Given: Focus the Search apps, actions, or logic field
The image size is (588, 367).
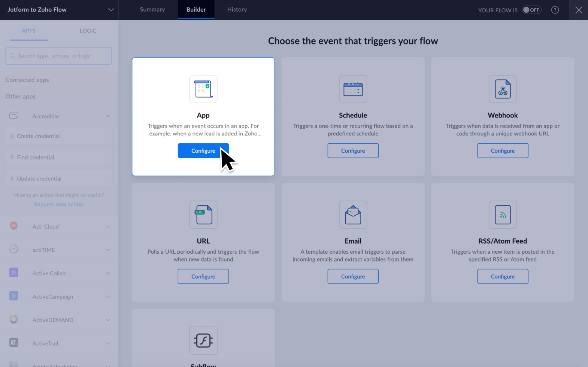Looking at the screenshot, I should [x=59, y=56].
